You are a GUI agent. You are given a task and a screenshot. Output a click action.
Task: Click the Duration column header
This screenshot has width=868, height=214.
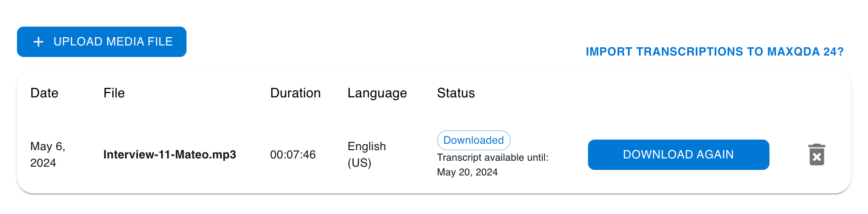[x=295, y=93]
